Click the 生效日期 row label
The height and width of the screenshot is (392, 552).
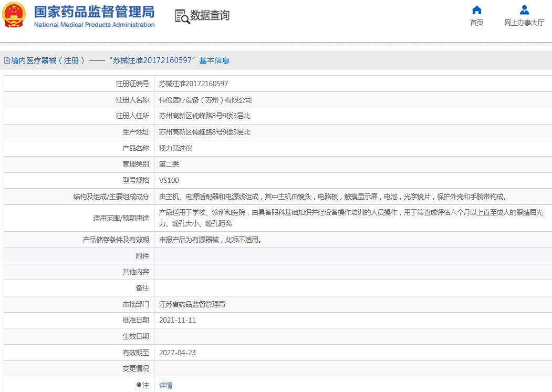coord(136,336)
